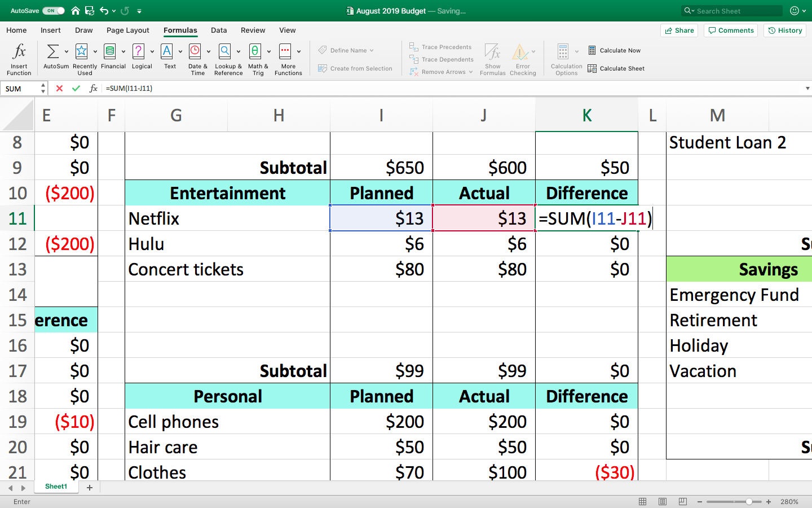Click the zoom slider handle

749,501
